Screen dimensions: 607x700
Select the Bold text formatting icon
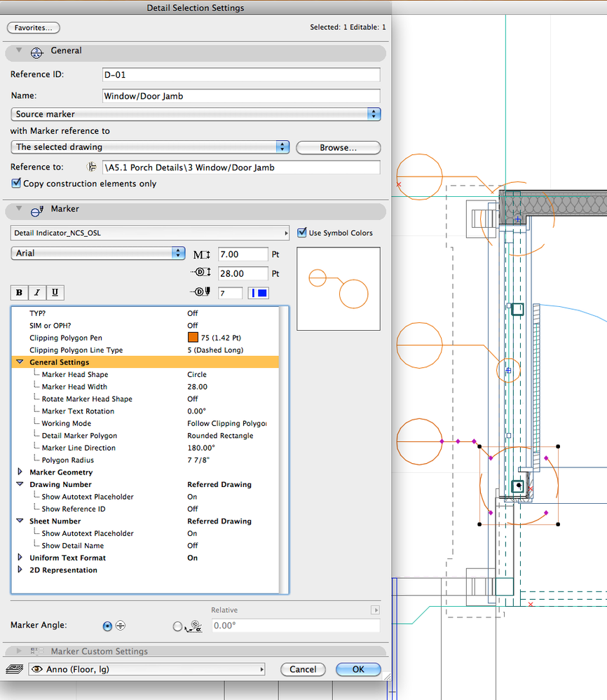(x=19, y=292)
